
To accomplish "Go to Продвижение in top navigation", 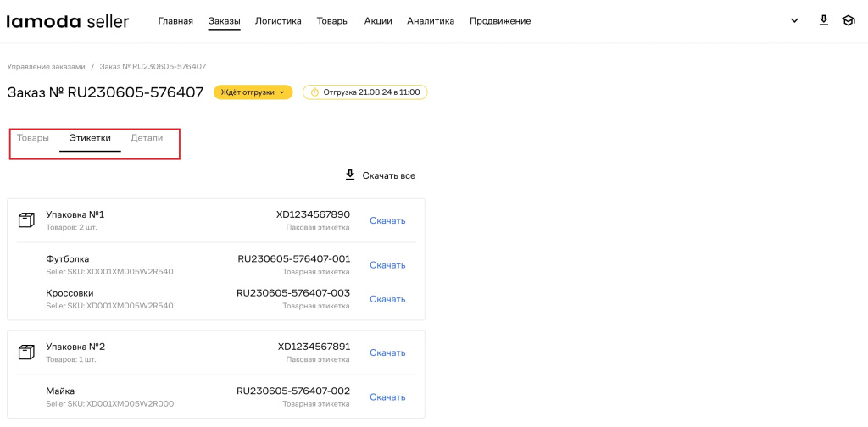I will (x=500, y=21).
